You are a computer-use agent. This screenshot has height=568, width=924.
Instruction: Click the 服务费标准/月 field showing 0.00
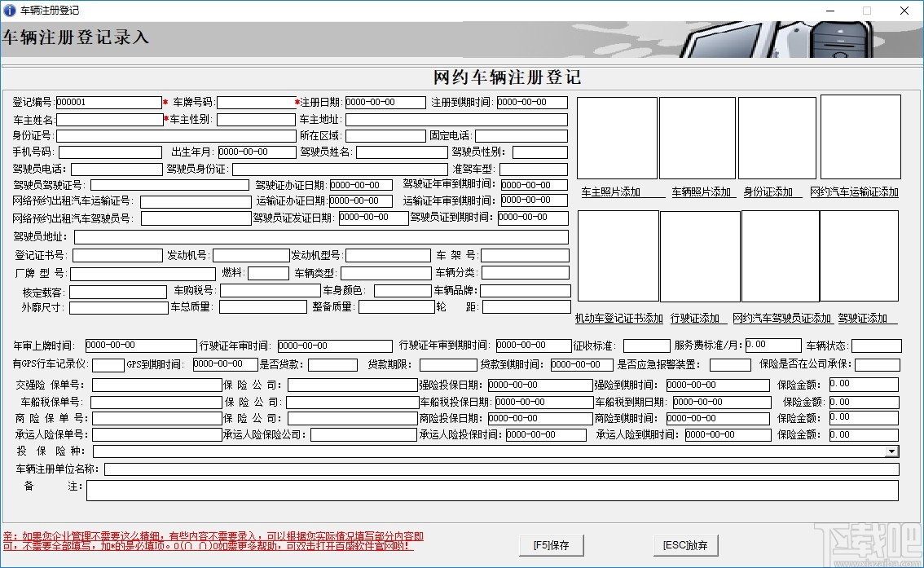(x=773, y=346)
